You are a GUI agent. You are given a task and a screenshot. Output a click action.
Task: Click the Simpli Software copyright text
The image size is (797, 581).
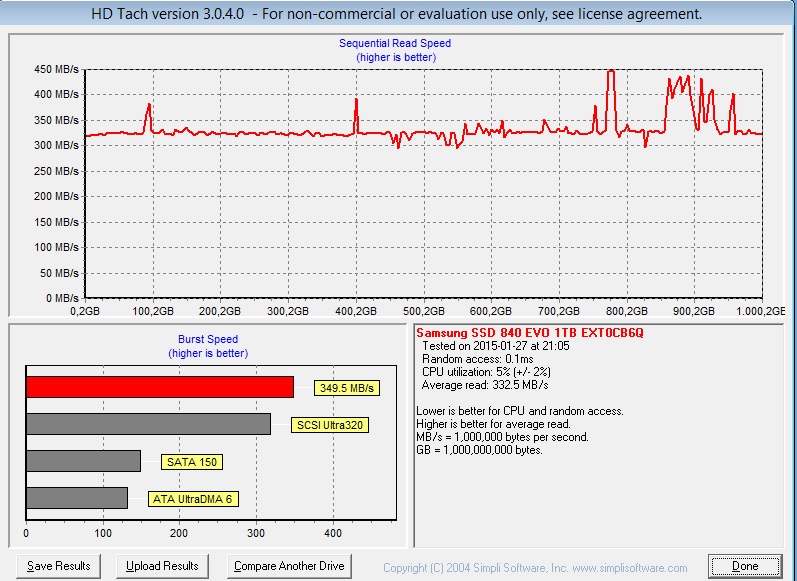click(x=535, y=568)
